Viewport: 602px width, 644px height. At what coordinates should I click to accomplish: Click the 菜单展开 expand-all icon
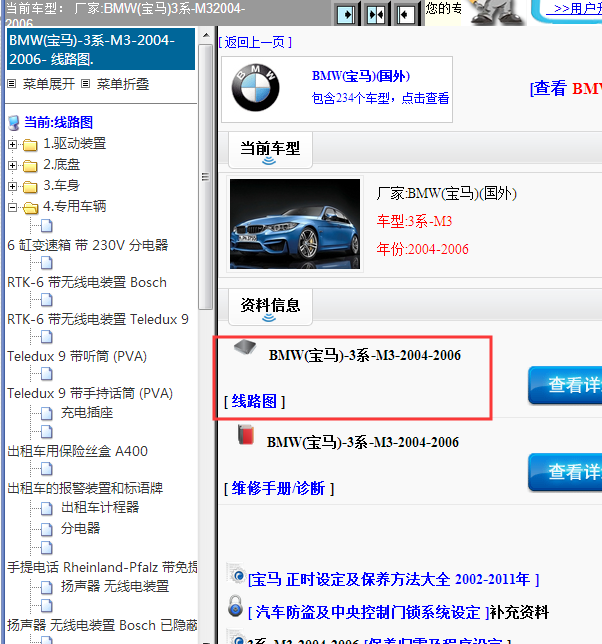[11, 84]
